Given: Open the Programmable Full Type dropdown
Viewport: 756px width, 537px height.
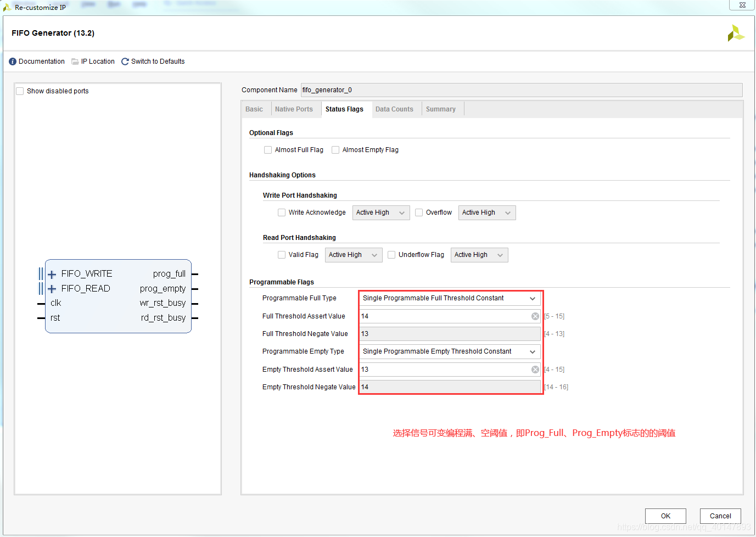Looking at the screenshot, I should (532, 298).
